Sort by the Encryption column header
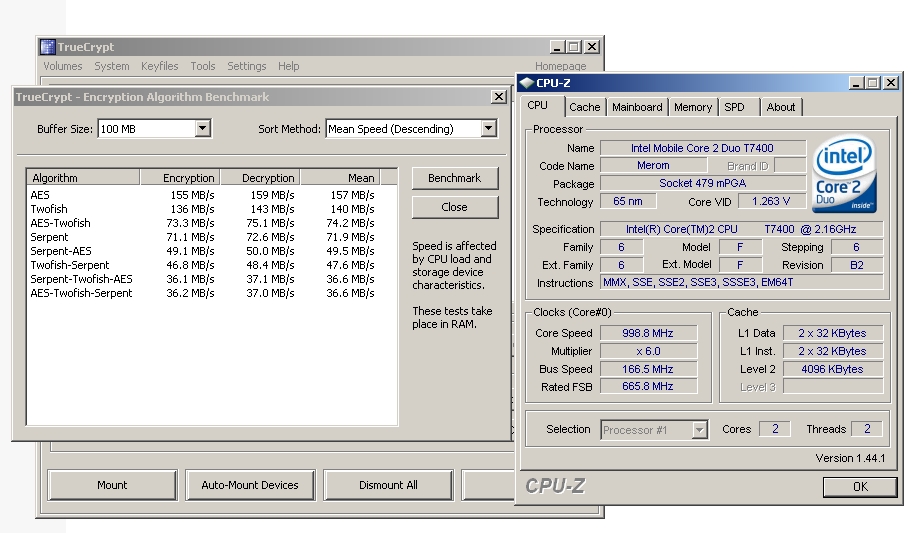 (180, 178)
